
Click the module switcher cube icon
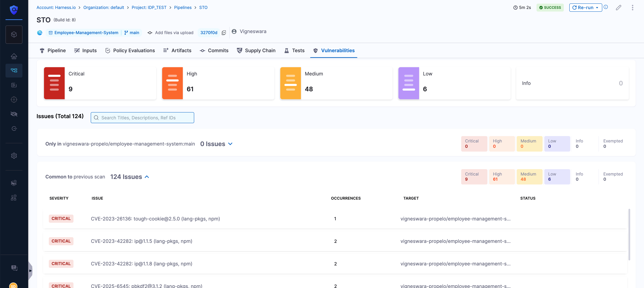coord(14,34)
